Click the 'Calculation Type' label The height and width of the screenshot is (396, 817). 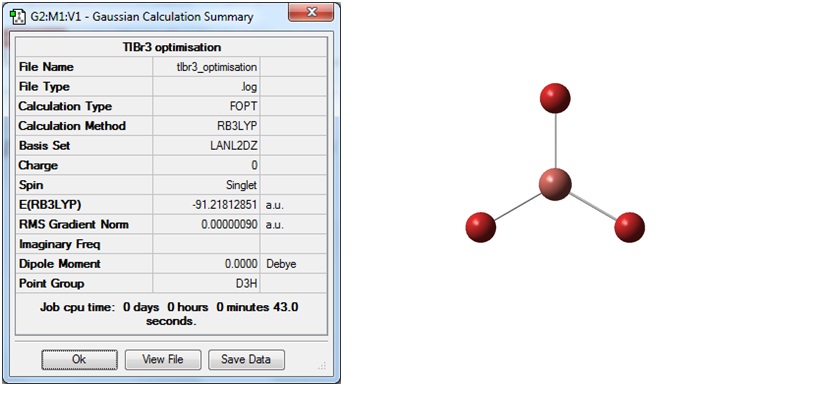[65, 106]
